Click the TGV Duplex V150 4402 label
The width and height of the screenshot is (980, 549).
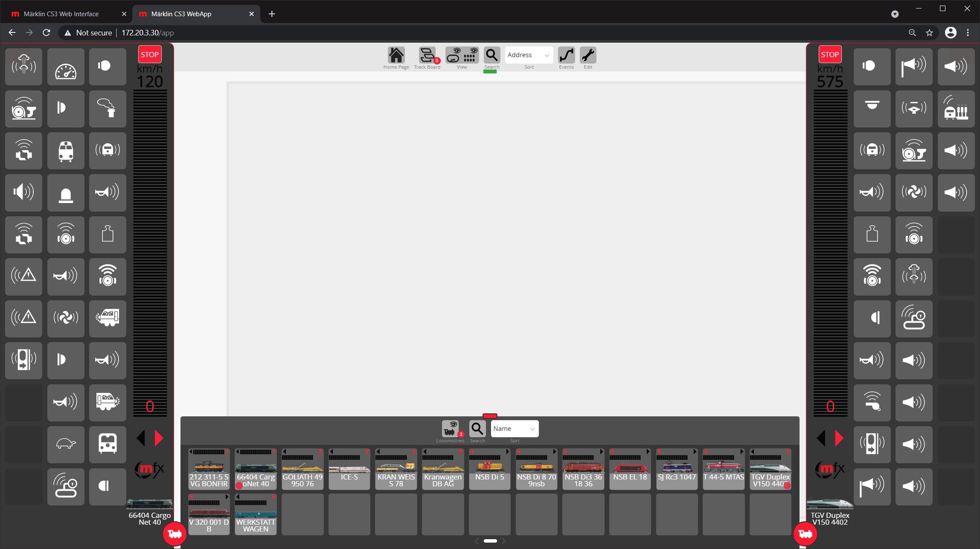[x=830, y=519]
